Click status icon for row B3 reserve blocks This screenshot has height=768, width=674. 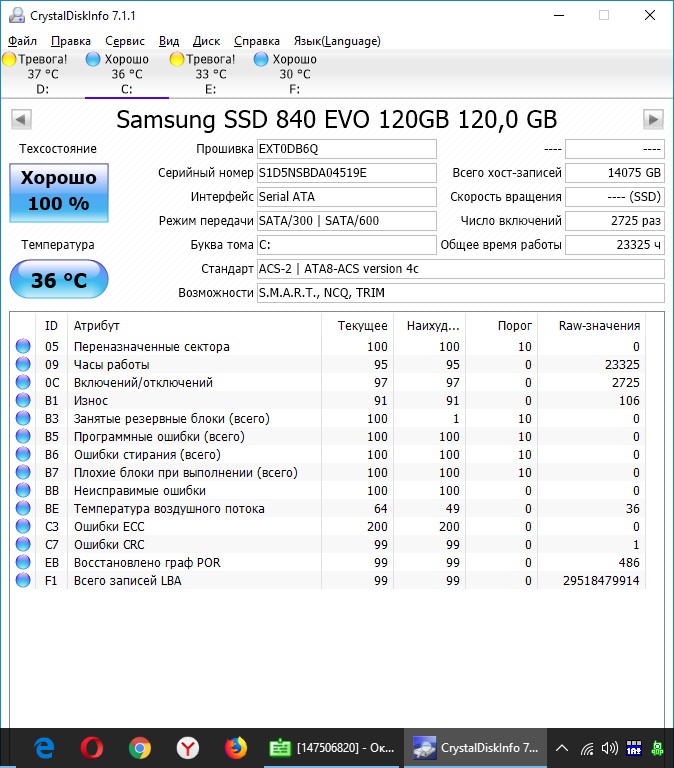(23, 418)
